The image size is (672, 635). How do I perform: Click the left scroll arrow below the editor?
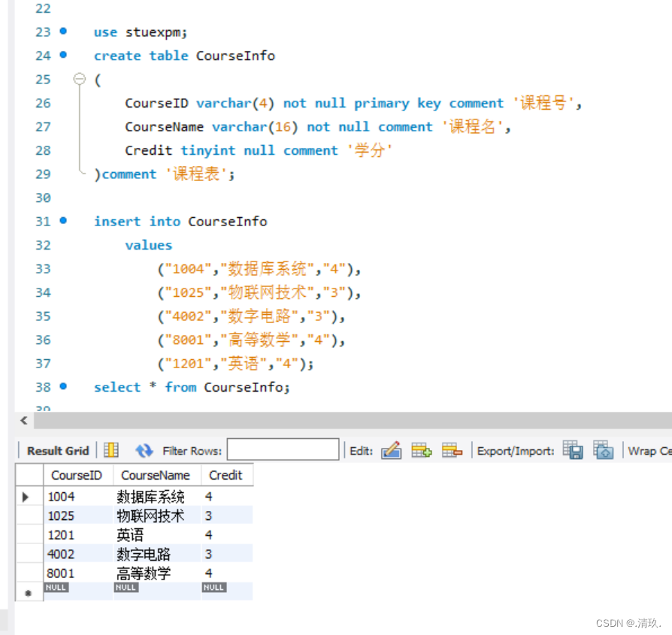[23, 421]
